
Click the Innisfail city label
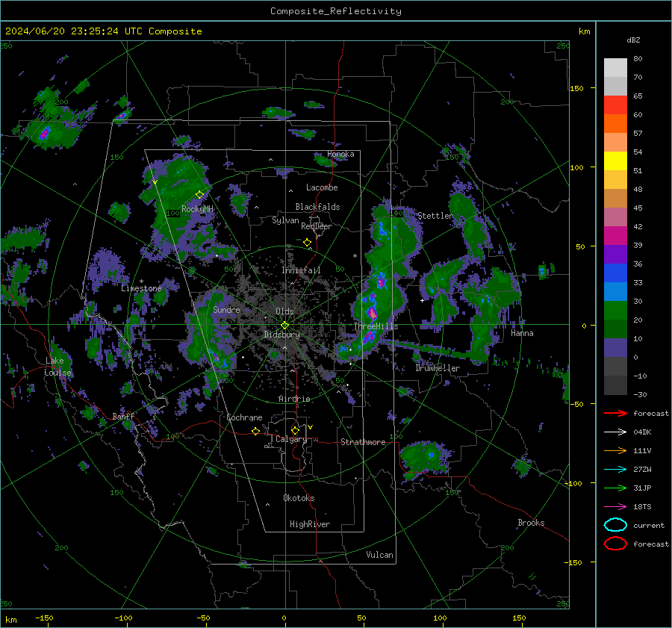[301, 270]
